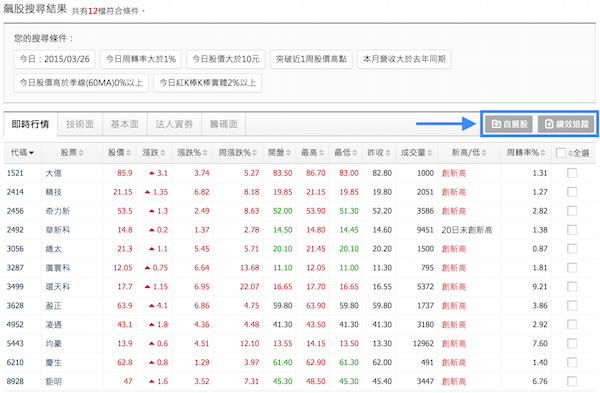
Task: Switch to the 即時行情 tab
Action: (x=30, y=124)
